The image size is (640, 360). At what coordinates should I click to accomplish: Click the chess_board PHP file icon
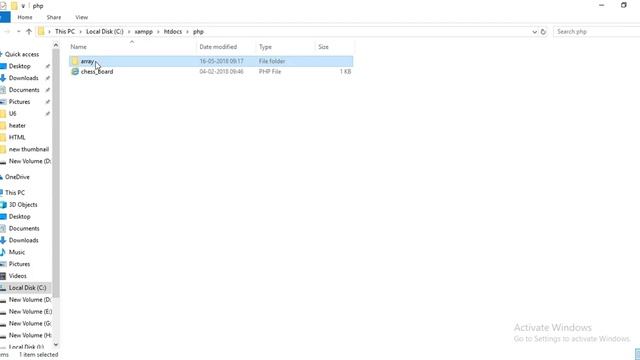75,71
